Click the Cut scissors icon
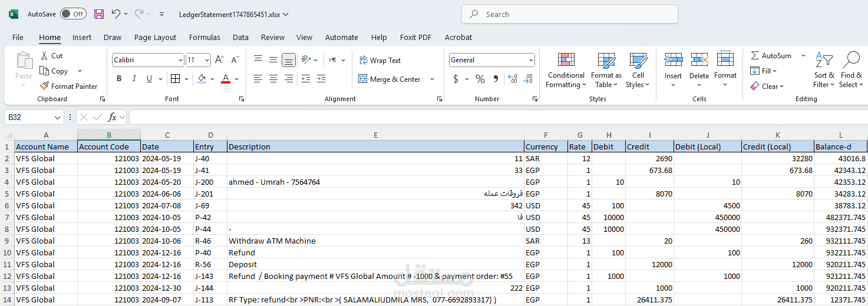This screenshot has height=306, width=868. [x=44, y=55]
